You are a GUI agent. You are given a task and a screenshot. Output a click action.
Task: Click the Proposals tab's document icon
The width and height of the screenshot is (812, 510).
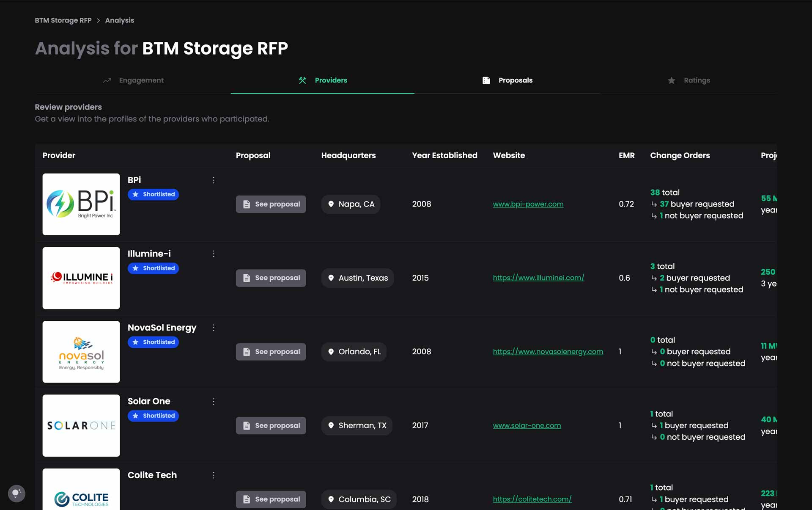click(x=486, y=80)
